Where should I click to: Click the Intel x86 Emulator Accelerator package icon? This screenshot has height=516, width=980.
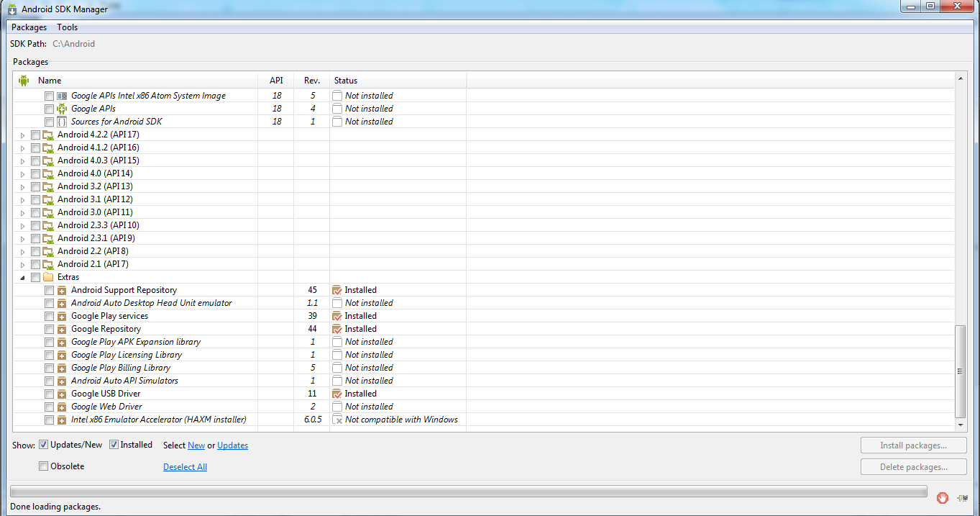coord(62,420)
